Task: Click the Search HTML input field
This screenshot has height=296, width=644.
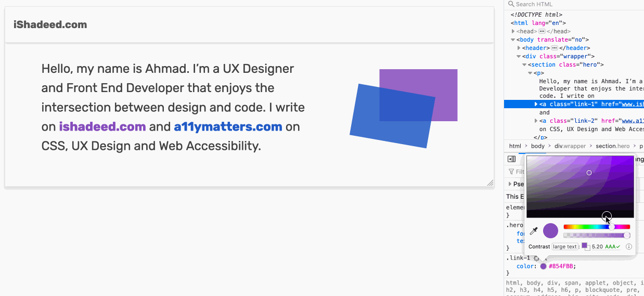Action: coord(572,4)
